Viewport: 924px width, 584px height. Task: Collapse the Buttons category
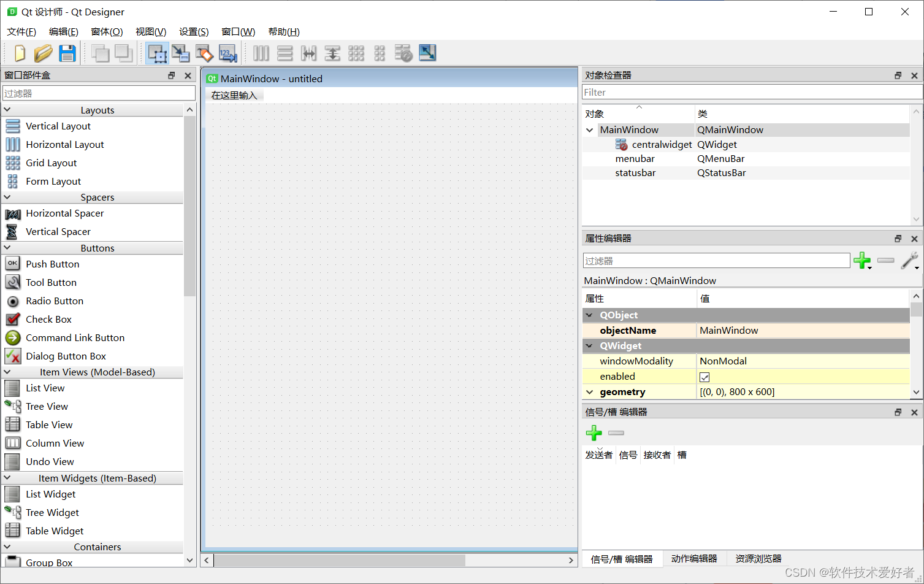(7, 248)
